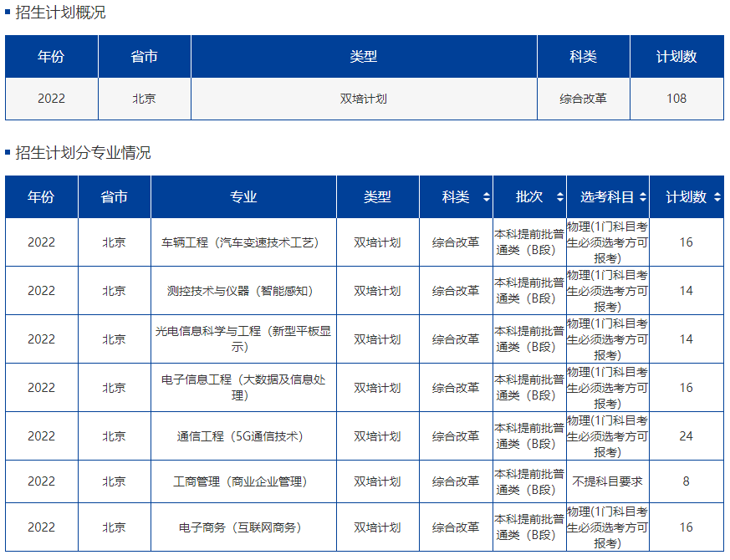Sort by 选考科目 using its arrow icon

pos(642,197)
